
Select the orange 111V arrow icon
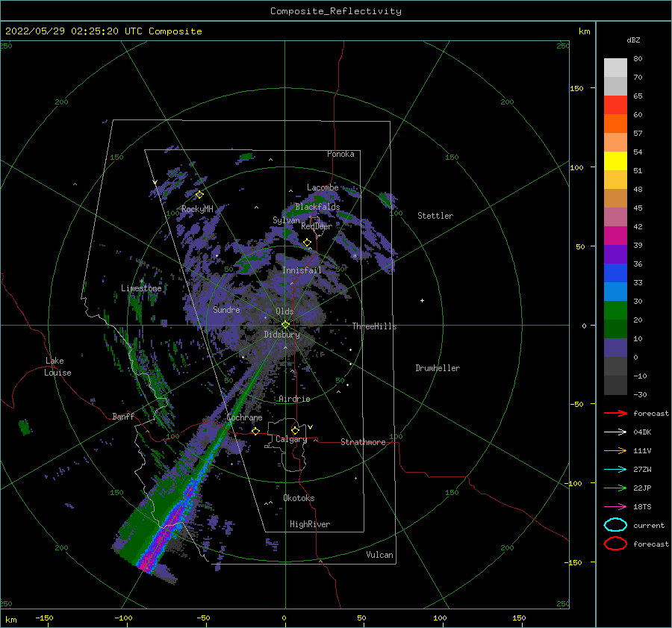coord(615,450)
